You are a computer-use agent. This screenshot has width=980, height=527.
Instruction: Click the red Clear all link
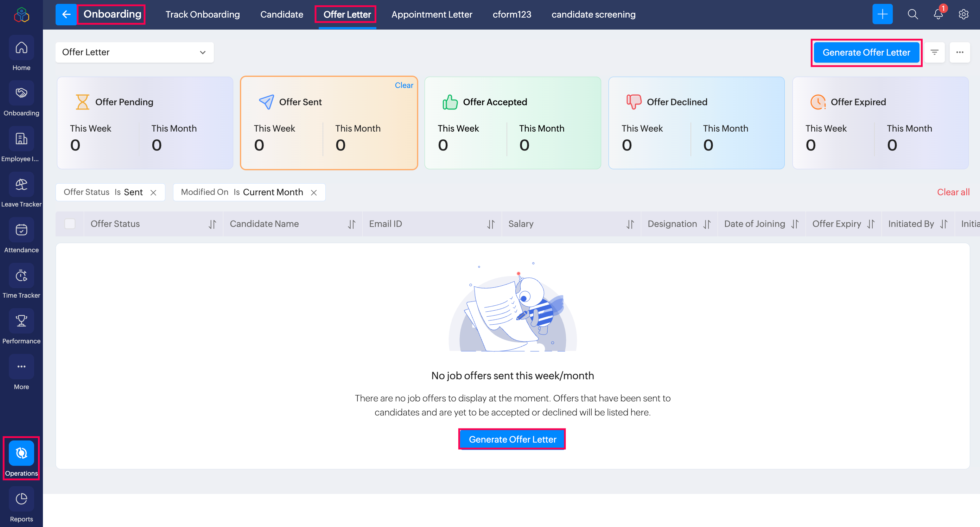point(953,192)
